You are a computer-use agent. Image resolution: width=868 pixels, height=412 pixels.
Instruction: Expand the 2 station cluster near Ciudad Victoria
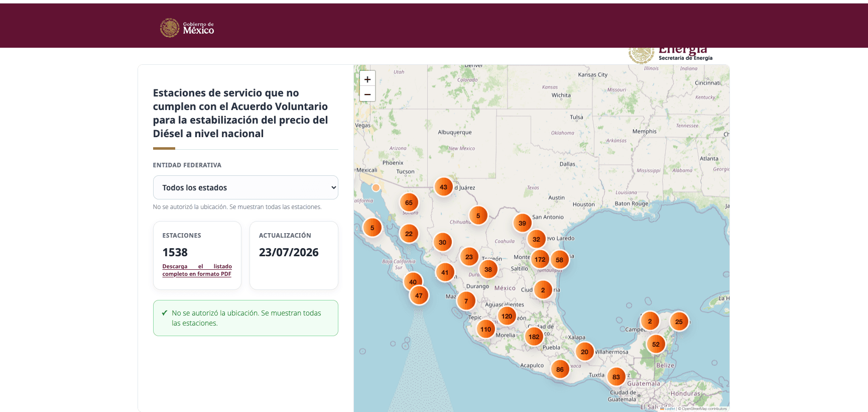pyautogui.click(x=543, y=290)
